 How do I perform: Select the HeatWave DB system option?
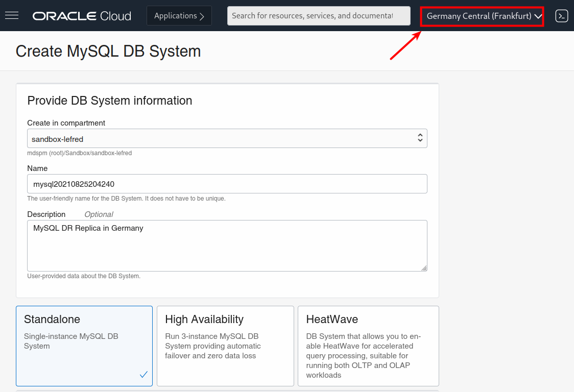point(368,346)
